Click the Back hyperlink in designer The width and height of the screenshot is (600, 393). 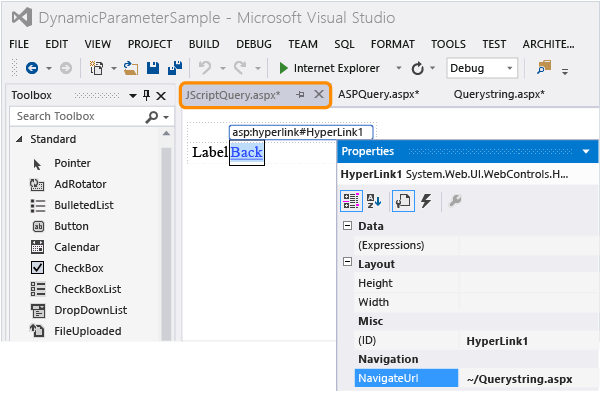tap(246, 152)
